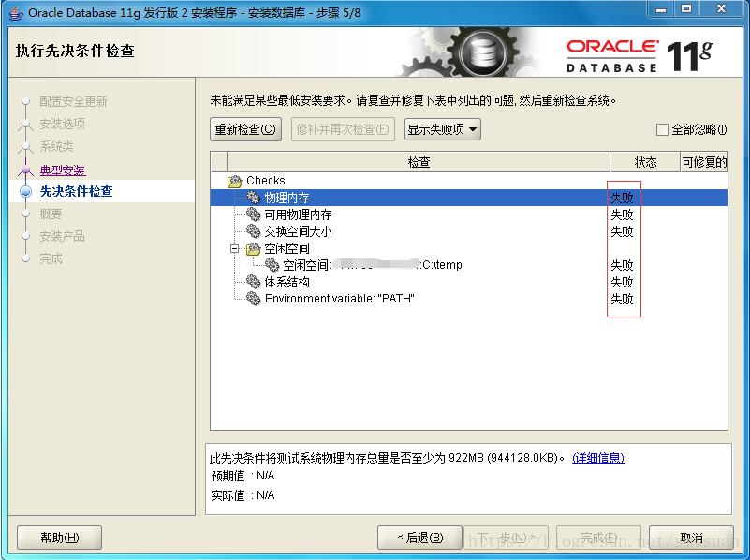The width and height of the screenshot is (750, 560).
Task: Select the 体系结构 row
Action: (x=469, y=282)
